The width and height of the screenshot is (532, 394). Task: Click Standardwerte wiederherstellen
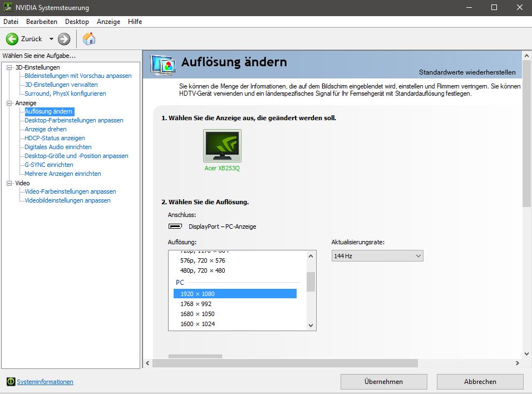click(467, 72)
